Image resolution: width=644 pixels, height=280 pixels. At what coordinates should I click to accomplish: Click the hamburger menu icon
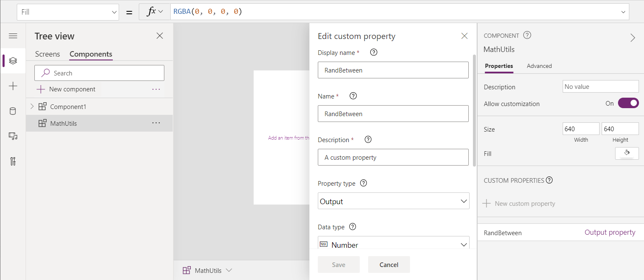(13, 36)
